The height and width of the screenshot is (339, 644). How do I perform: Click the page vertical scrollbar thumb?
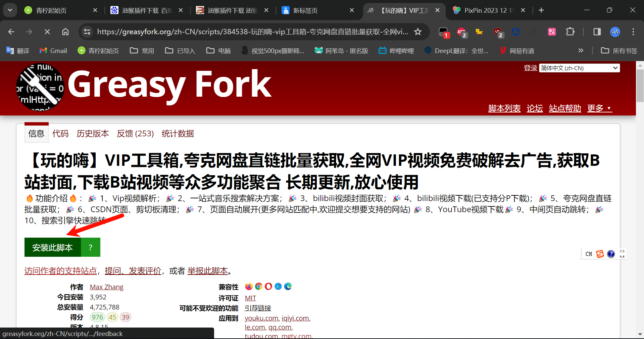point(640,86)
